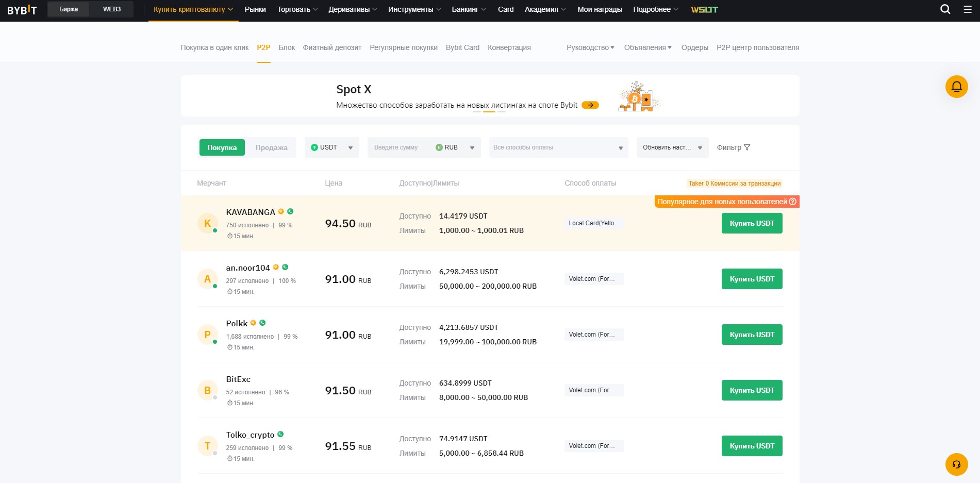Open the notification bell button

point(956,87)
